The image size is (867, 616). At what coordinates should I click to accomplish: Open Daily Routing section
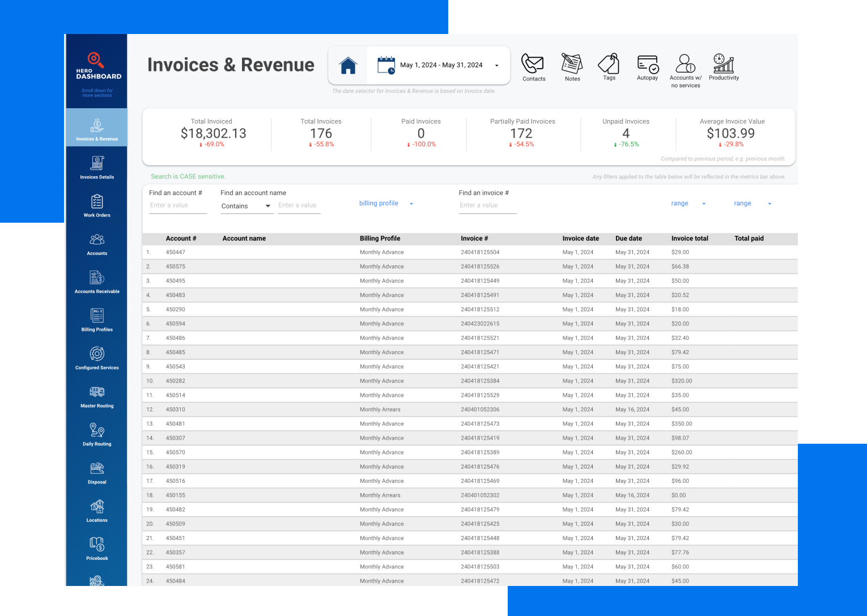click(x=97, y=434)
